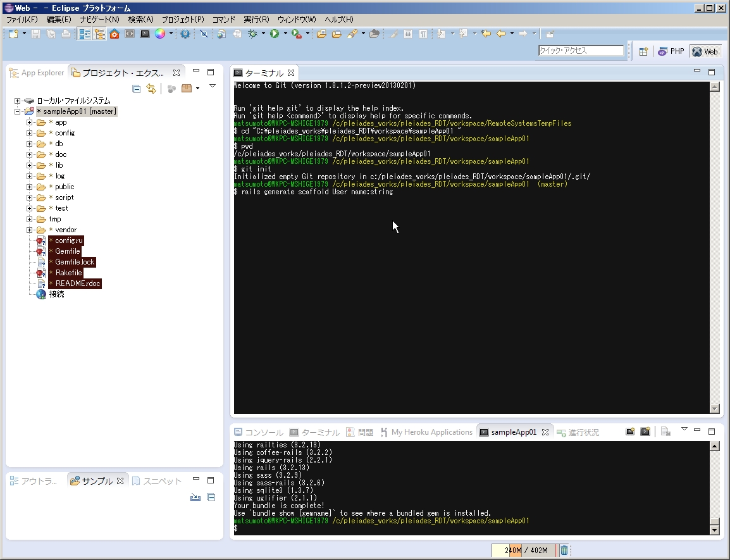This screenshot has height=560, width=730.
Task: Close the top ターミナル tab
Action: coord(291,73)
